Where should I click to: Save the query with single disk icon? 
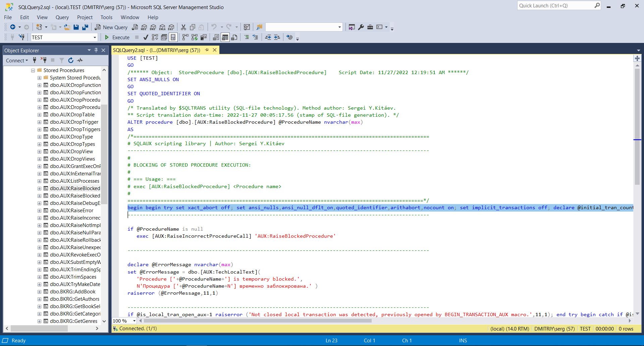pos(76,27)
